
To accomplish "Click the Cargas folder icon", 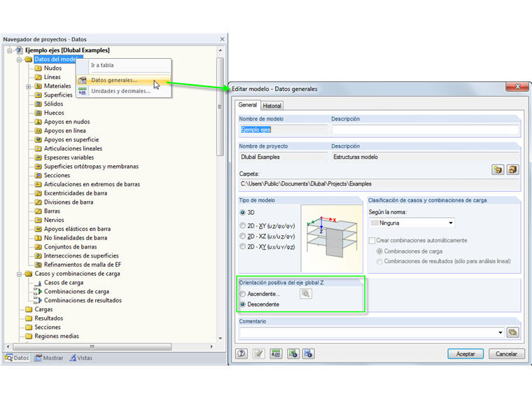I will [29, 309].
